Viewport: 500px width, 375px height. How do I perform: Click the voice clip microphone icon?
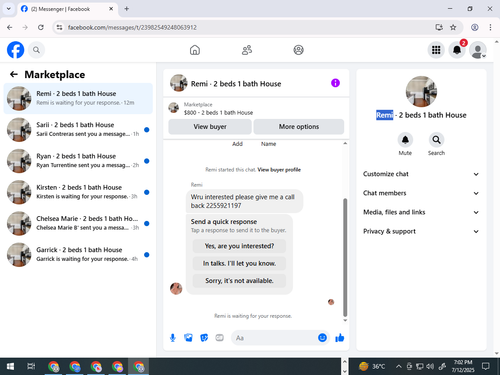(173, 338)
